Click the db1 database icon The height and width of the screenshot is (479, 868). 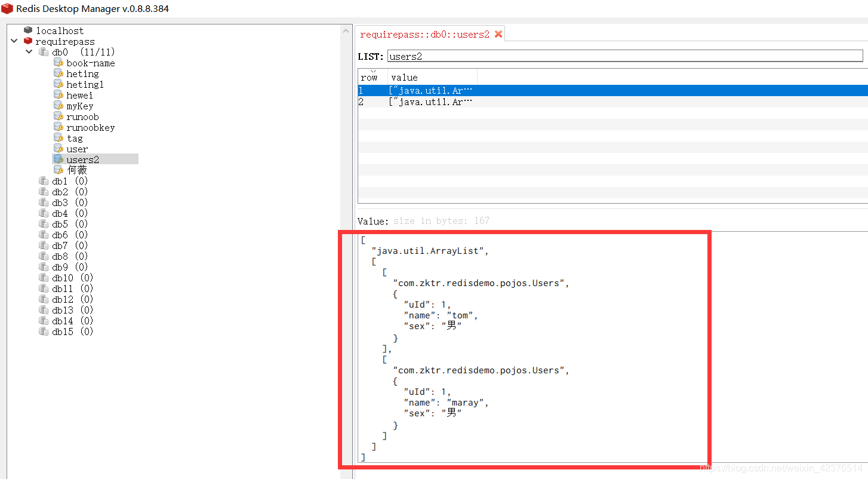tap(43, 181)
